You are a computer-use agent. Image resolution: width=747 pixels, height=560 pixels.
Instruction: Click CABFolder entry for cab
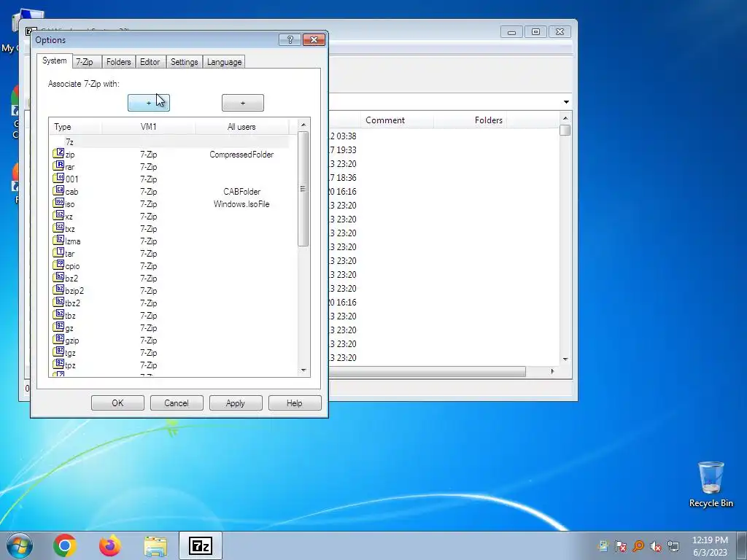[x=241, y=192]
